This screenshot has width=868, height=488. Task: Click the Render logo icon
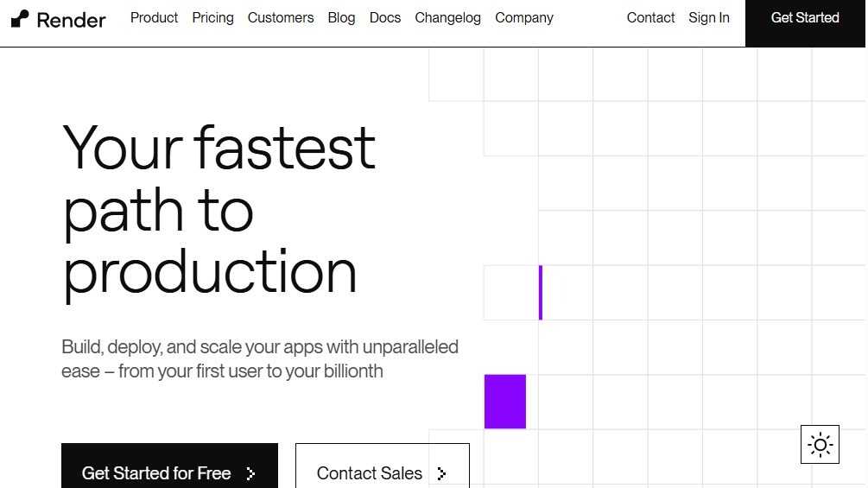(20, 18)
